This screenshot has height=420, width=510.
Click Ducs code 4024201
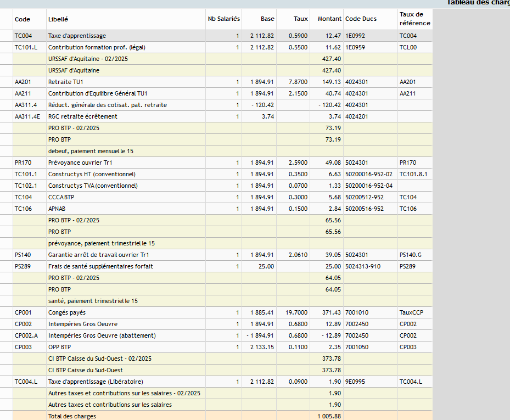click(x=357, y=116)
